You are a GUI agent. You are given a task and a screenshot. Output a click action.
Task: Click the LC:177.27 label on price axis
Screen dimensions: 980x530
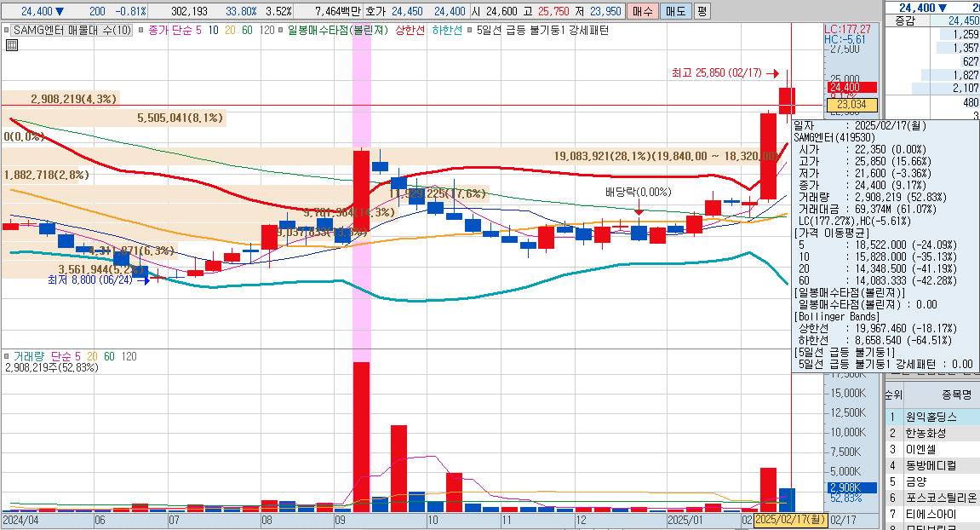click(x=847, y=30)
